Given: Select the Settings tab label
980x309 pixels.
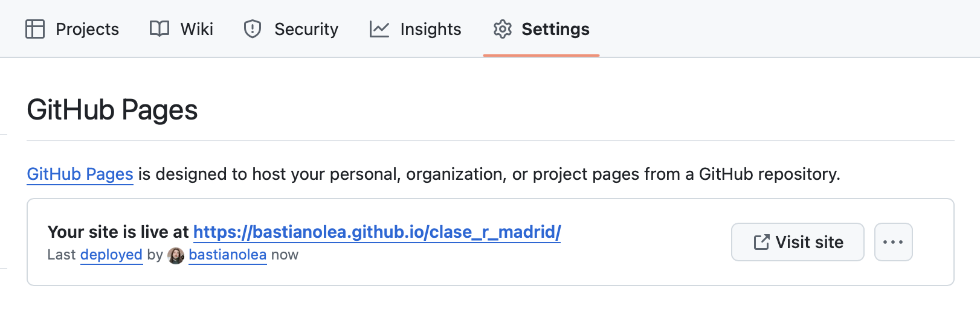Looking at the screenshot, I should (x=555, y=29).
